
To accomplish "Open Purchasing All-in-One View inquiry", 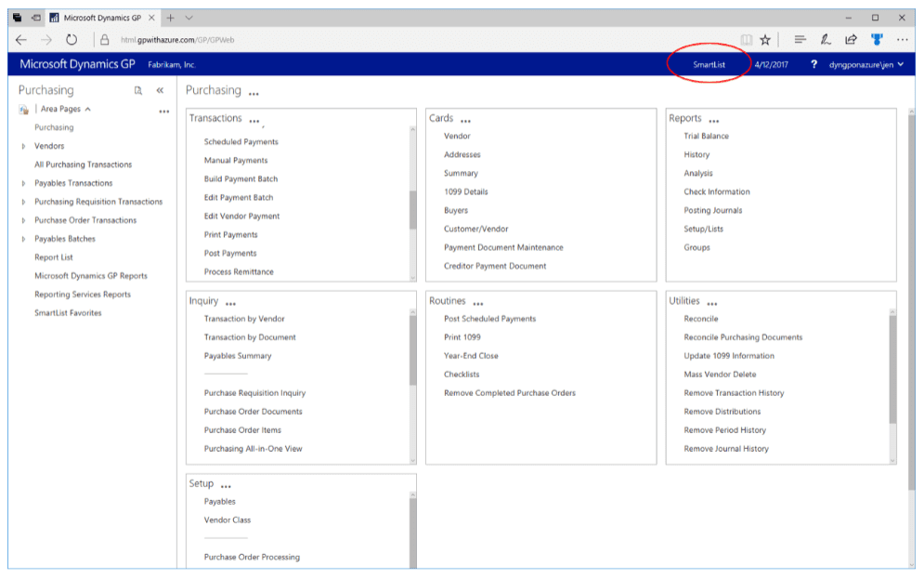I will click(x=253, y=449).
